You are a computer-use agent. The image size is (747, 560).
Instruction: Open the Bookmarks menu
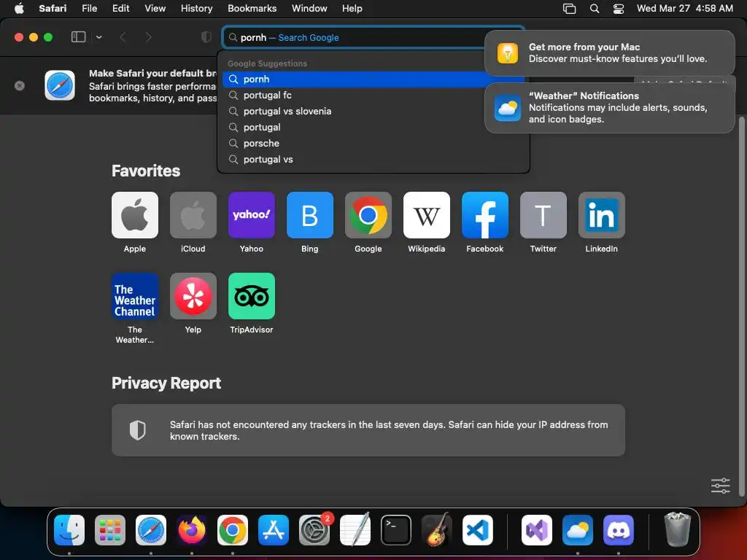pyautogui.click(x=252, y=8)
